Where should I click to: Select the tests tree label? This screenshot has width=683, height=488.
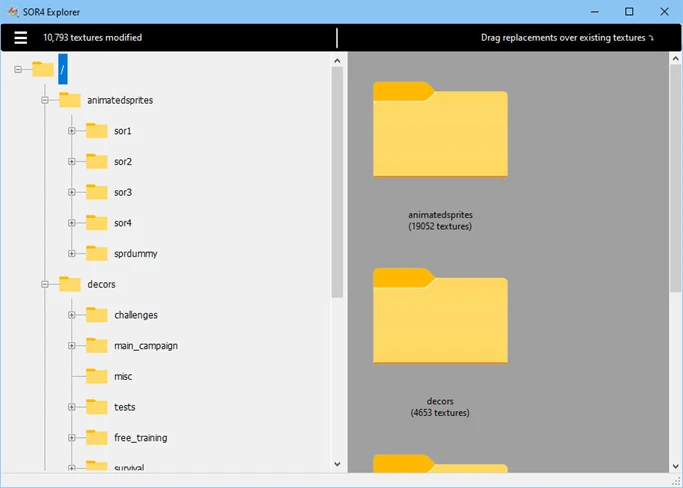coord(125,407)
